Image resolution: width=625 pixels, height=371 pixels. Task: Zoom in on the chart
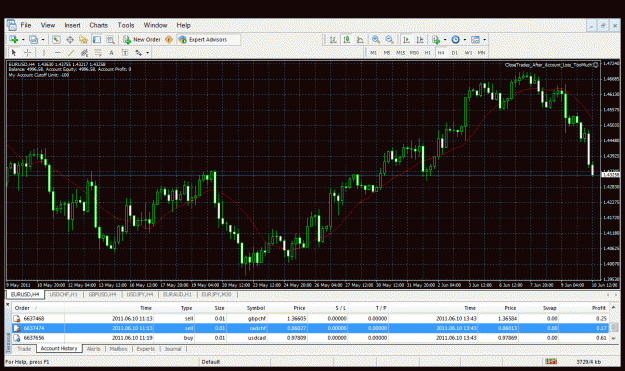point(375,39)
